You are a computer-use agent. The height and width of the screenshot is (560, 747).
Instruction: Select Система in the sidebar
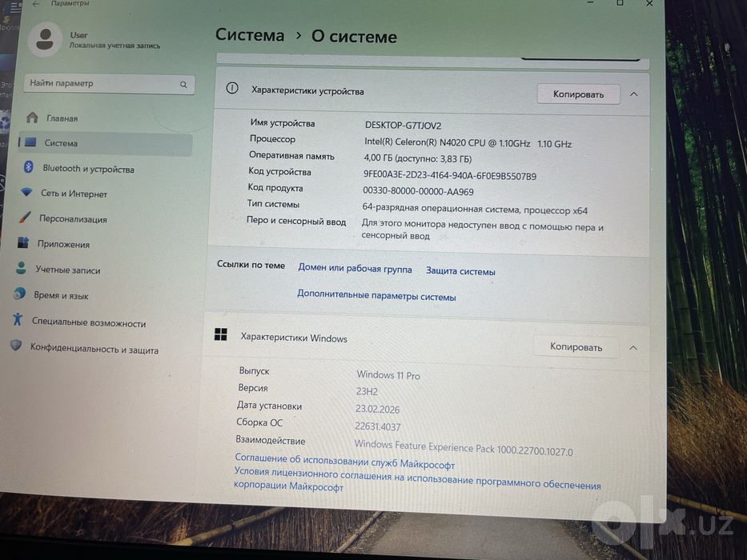tap(105, 143)
